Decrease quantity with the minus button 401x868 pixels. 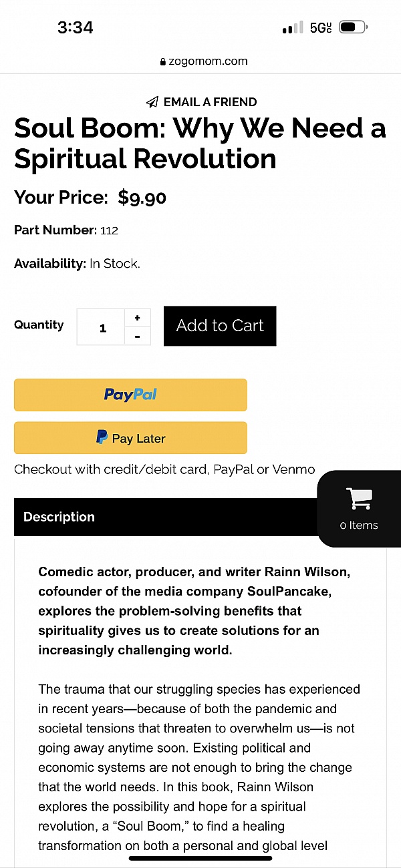tap(138, 337)
